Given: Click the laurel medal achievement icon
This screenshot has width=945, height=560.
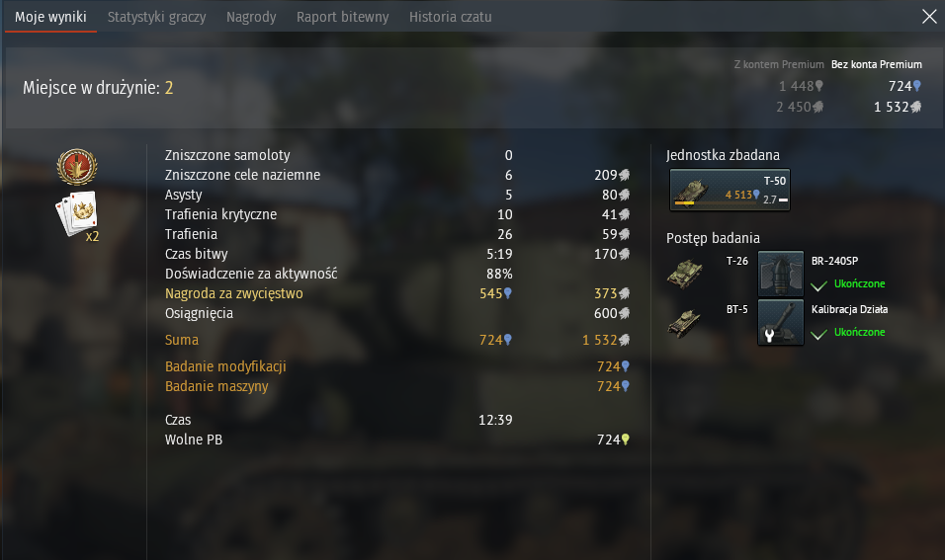Looking at the screenshot, I should click(77, 167).
